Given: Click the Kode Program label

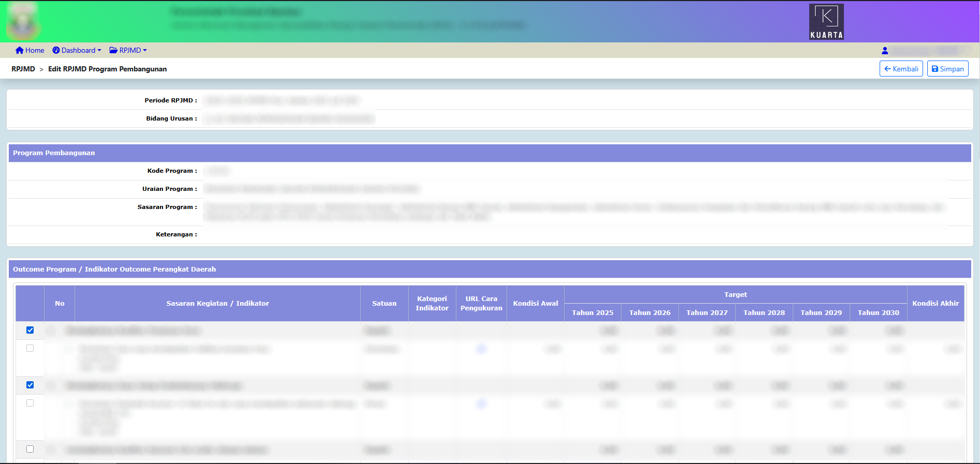Looking at the screenshot, I should pos(172,171).
